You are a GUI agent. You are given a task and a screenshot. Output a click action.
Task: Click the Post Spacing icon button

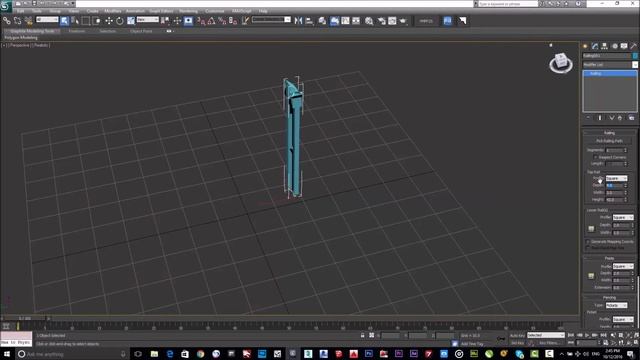tap(591, 276)
